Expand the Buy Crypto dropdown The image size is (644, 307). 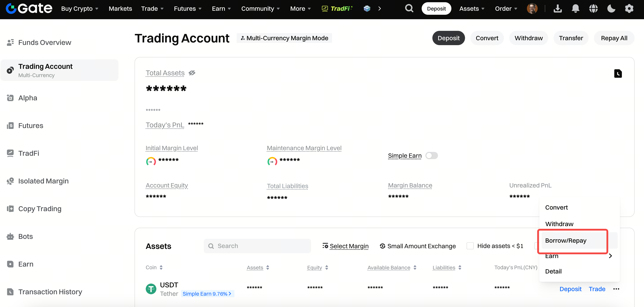[80, 8]
